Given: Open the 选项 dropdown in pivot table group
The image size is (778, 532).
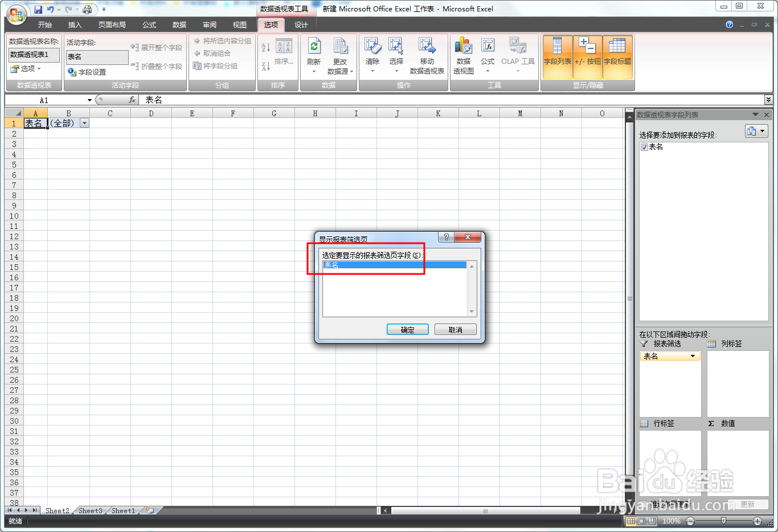Looking at the screenshot, I should pos(26,69).
